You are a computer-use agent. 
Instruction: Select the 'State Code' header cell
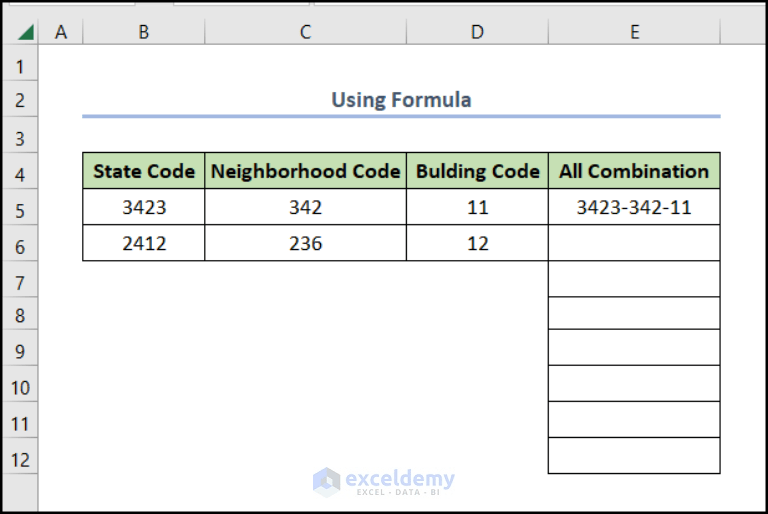pos(144,171)
